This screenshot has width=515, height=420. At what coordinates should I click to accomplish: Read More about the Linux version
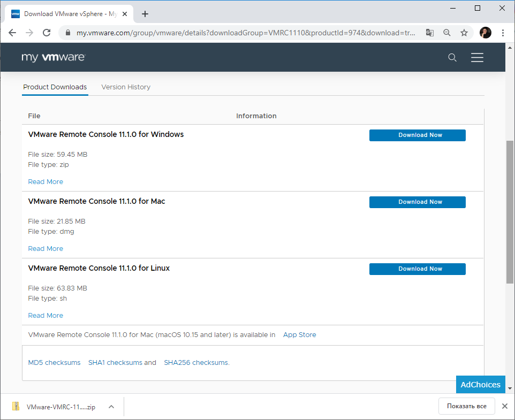click(46, 316)
